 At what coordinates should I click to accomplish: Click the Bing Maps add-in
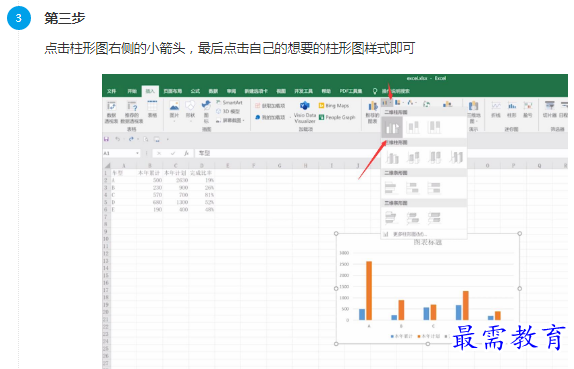tap(334, 105)
